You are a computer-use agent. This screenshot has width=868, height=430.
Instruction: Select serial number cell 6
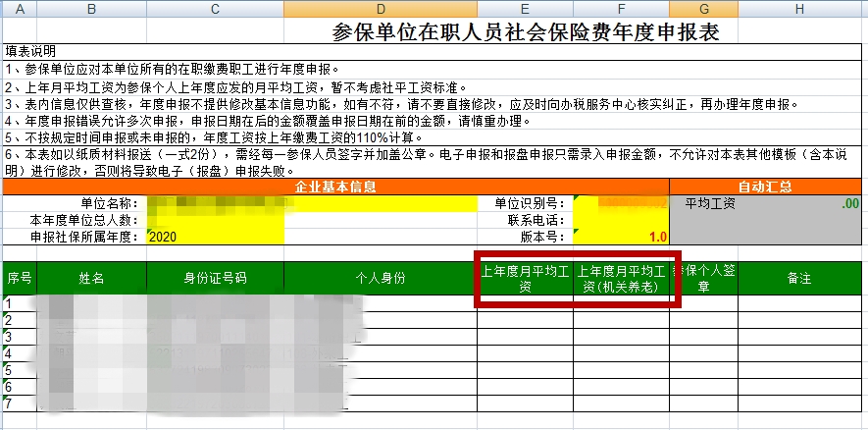click(x=20, y=386)
